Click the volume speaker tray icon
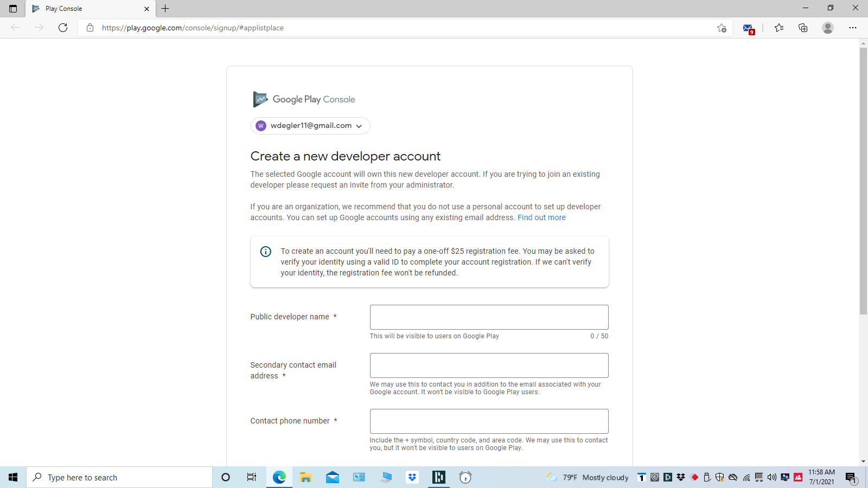 (x=772, y=477)
